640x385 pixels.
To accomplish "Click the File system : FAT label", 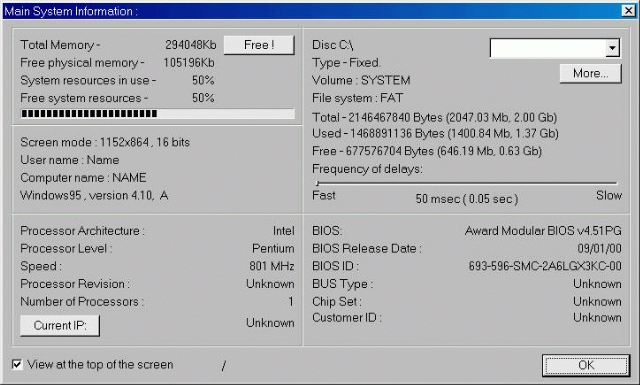I will [x=358, y=98].
